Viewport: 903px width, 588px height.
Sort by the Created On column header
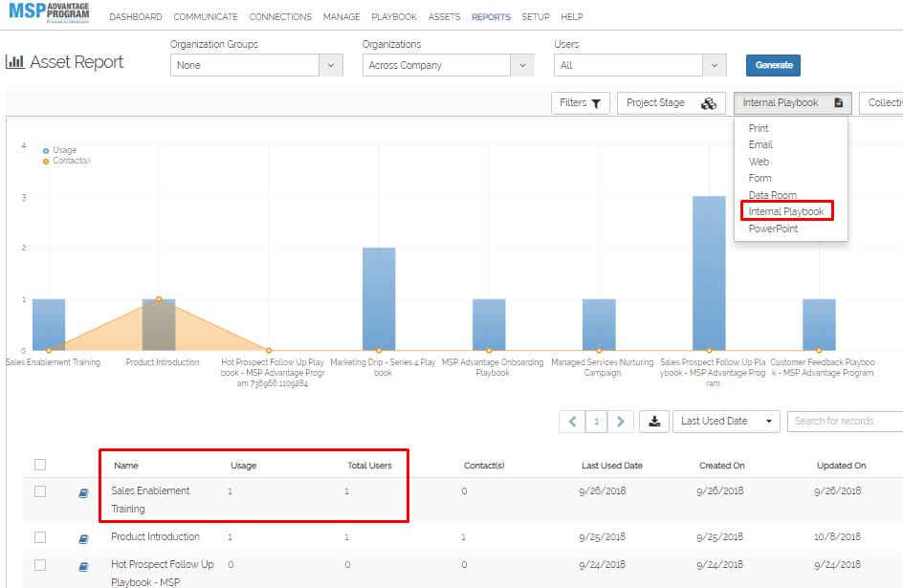[x=721, y=466]
